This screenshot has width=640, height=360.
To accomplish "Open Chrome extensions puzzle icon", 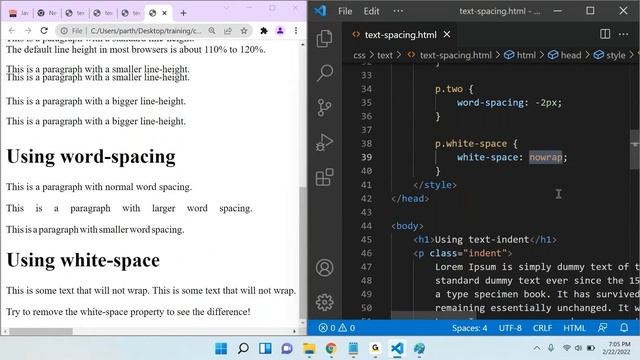I will pos(264,31).
